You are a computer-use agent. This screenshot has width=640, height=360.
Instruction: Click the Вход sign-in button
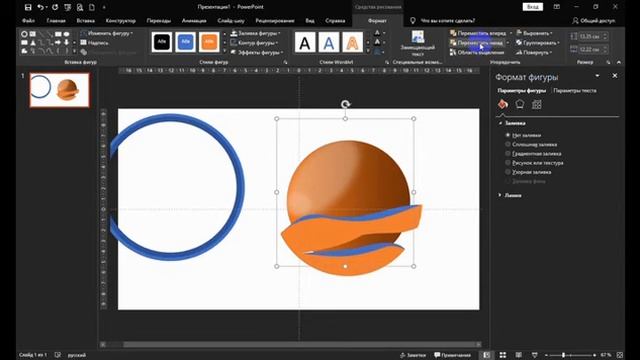click(533, 7)
